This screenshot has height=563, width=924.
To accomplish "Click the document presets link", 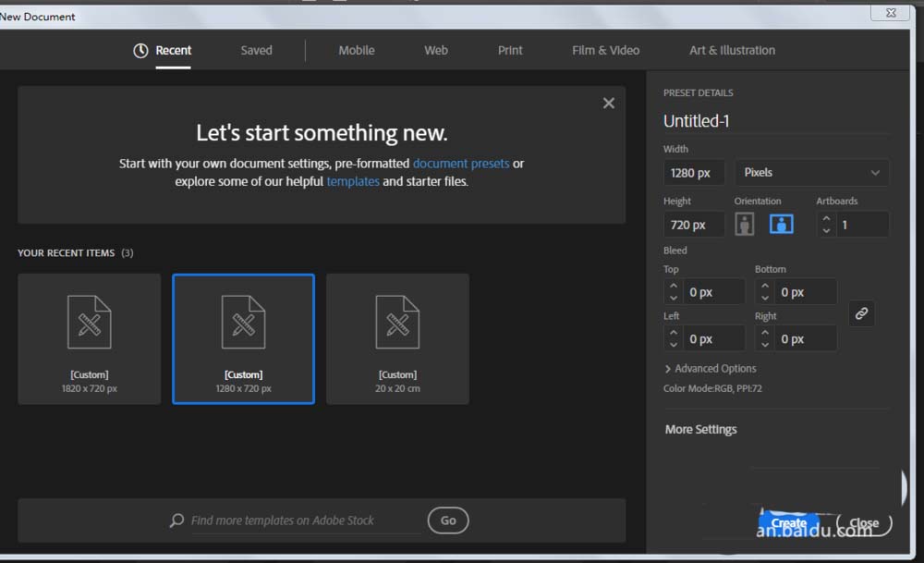I will point(461,164).
